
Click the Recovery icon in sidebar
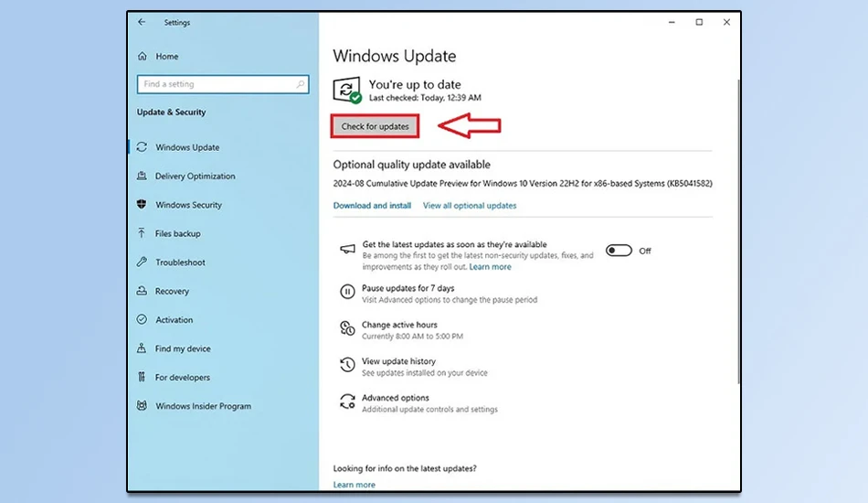(x=143, y=291)
